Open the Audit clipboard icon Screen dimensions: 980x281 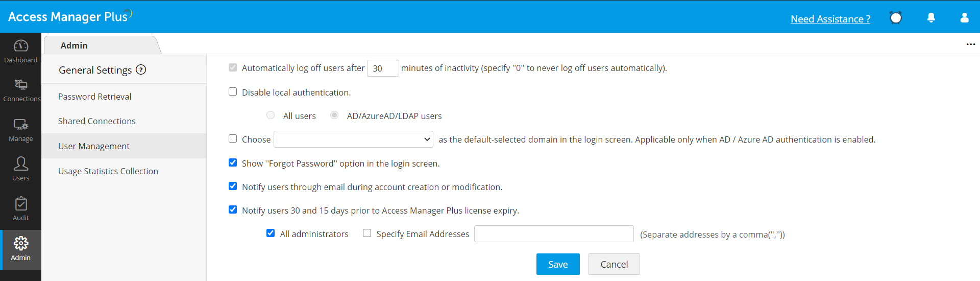pyautogui.click(x=21, y=204)
